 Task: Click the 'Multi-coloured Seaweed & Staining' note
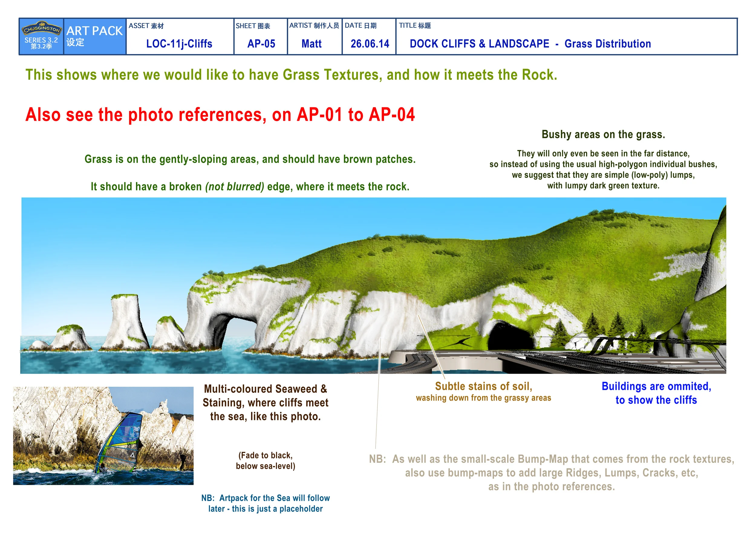266,402
